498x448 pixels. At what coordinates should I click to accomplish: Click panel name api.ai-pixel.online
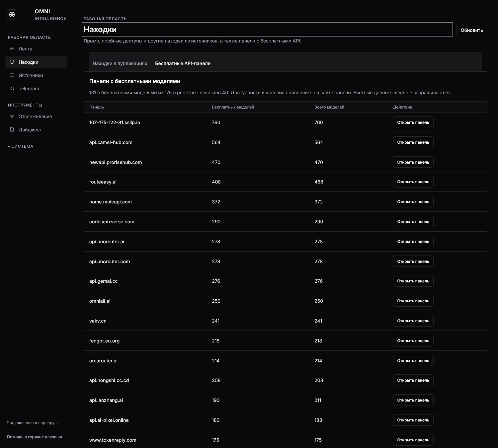pos(109,420)
